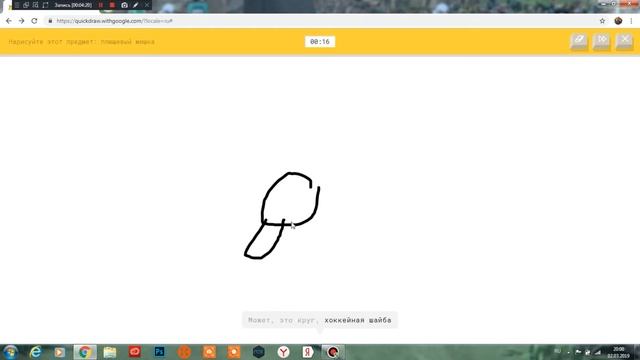This screenshot has width=640, height=360.
Task: Open the Chrome three-dot menu
Action: click(x=631, y=21)
